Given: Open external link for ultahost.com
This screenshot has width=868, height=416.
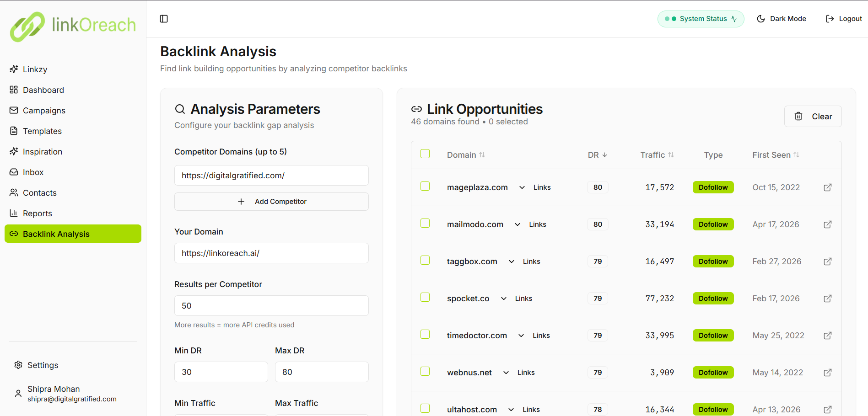Looking at the screenshot, I should 827,410.
